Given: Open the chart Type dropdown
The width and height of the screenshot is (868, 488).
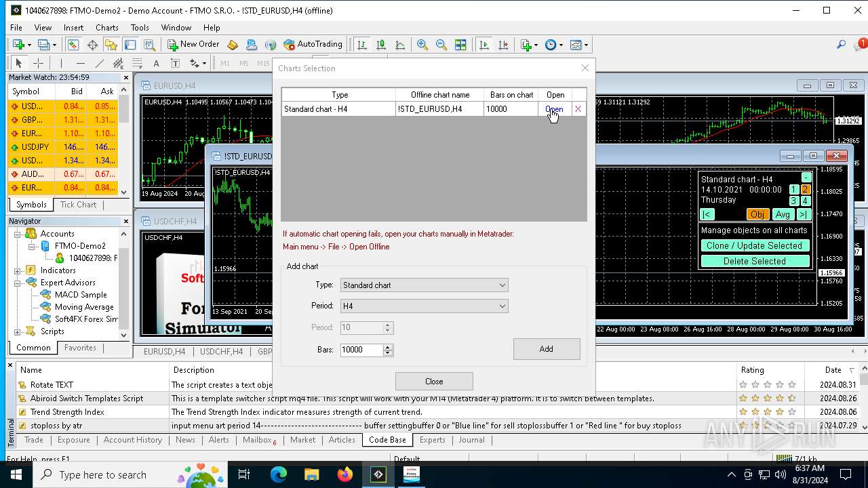Looking at the screenshot, I should 425,285.
